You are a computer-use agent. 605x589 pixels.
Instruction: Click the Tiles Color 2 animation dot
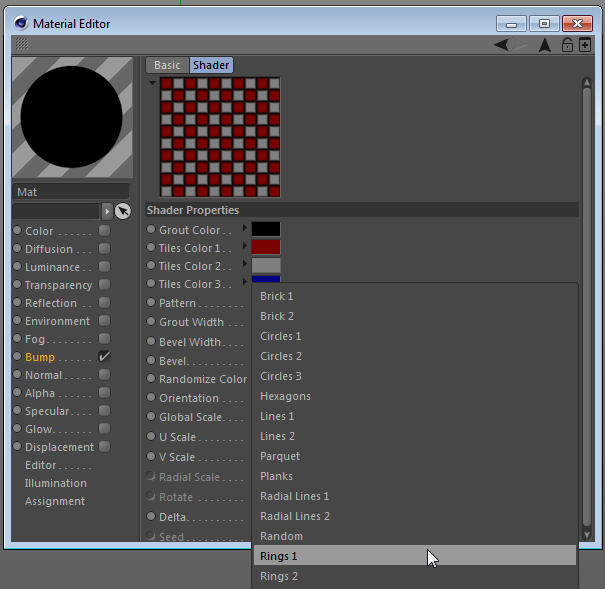click(151, 265)
